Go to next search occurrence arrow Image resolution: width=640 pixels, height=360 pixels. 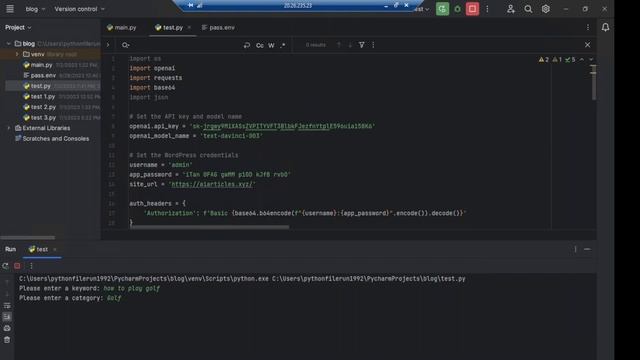(x=350, y=45)
